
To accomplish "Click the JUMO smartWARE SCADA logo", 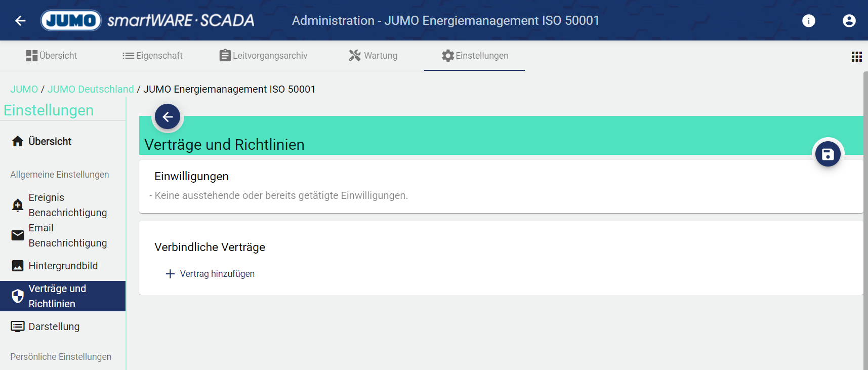I will pos(148,21).
